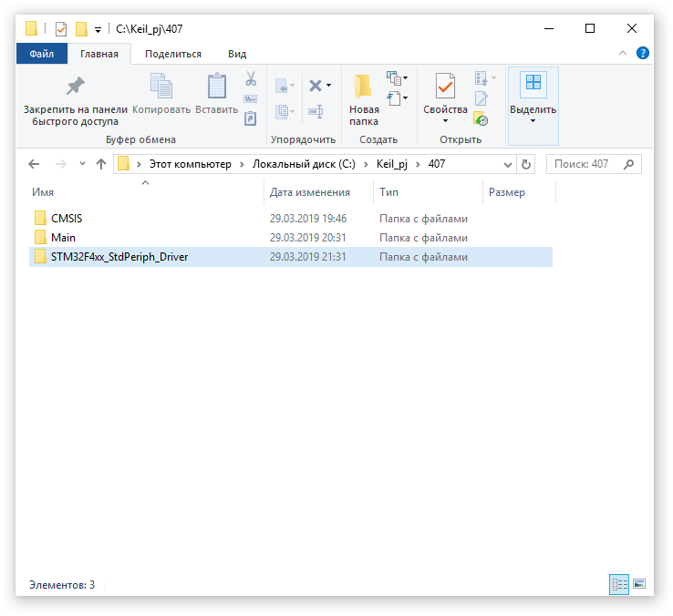Click 407 in the breadcrumb path
The width and height of the screenshot is (673, 616).
click(437, 164)
